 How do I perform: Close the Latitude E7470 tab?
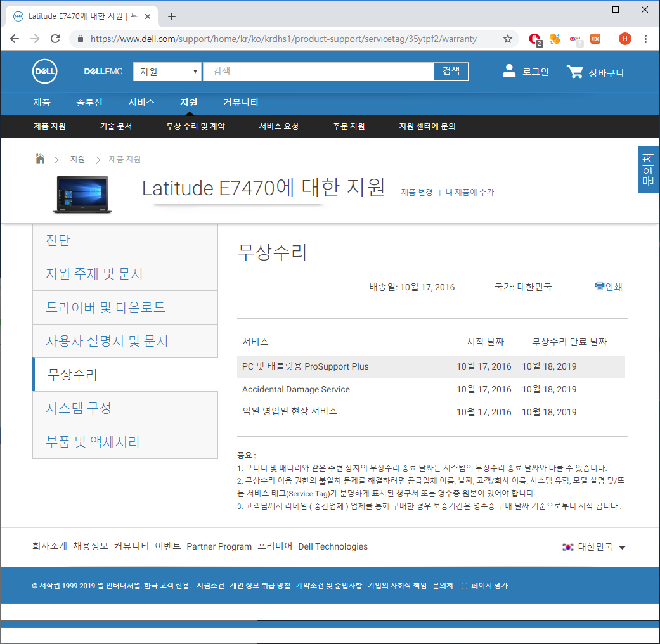pyautogui.click(x=148, y=16)
